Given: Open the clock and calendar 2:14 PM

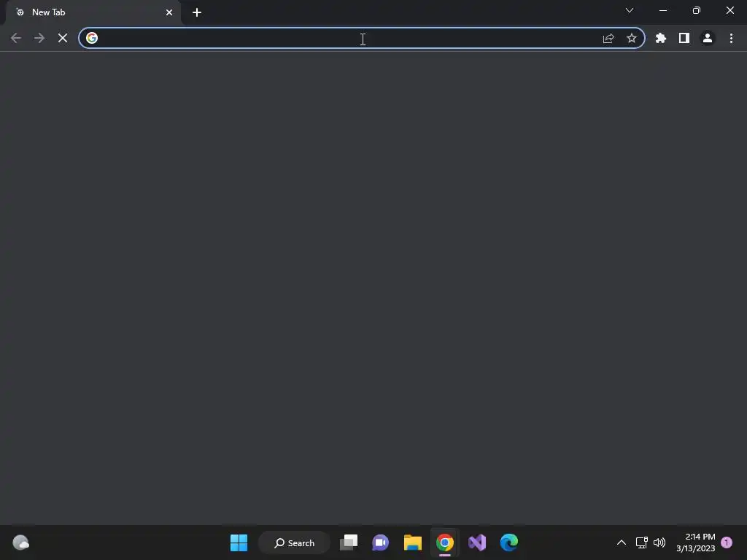Looking at the screenshot, I should coord(695,542).
